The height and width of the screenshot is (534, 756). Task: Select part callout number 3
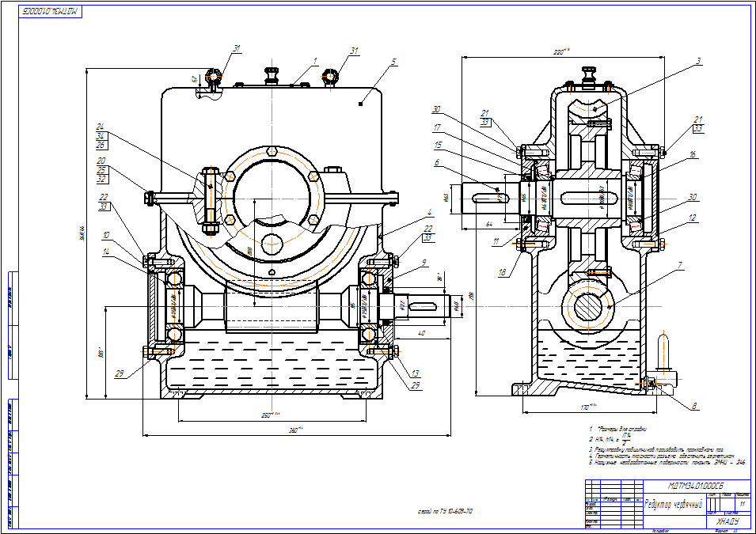697,61
